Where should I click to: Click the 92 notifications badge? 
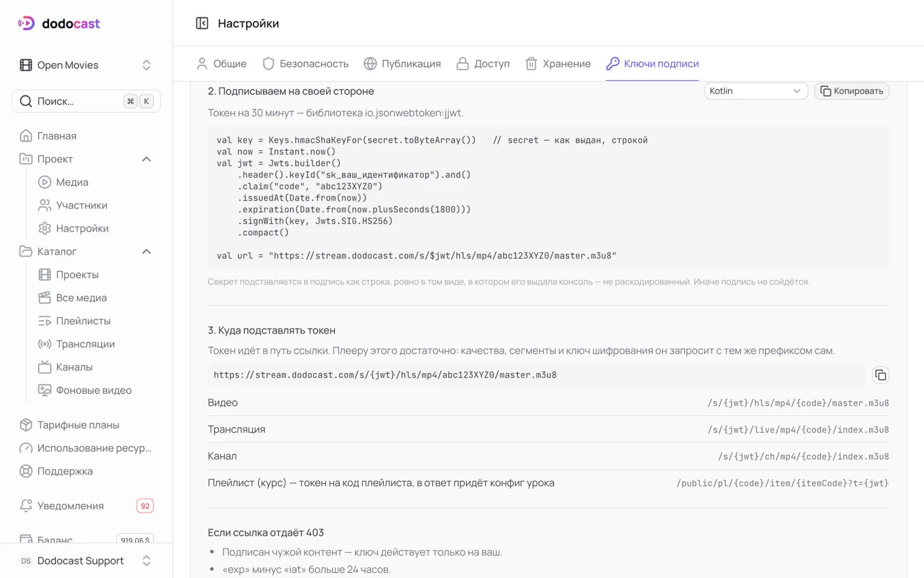click(x=145, y=506)
